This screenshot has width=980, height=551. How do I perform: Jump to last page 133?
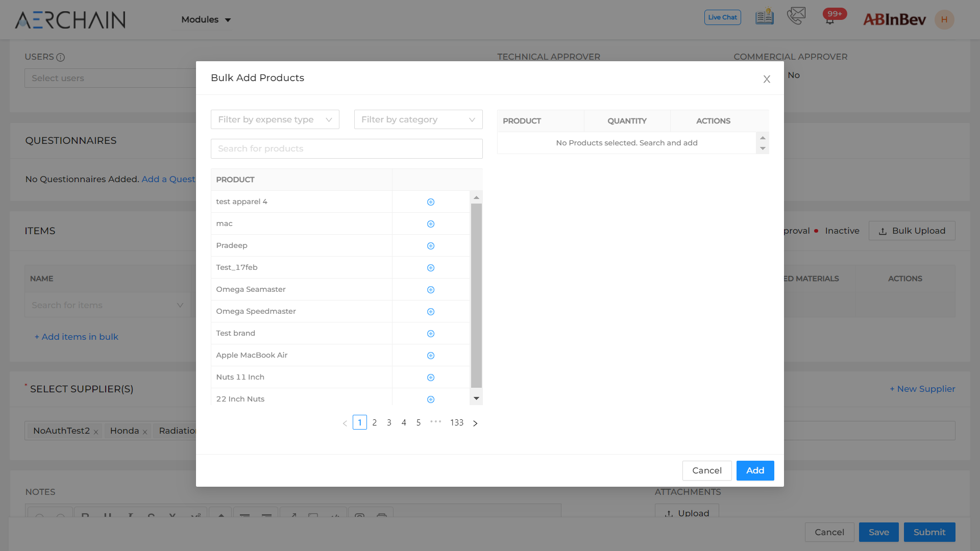pos(456,422)
